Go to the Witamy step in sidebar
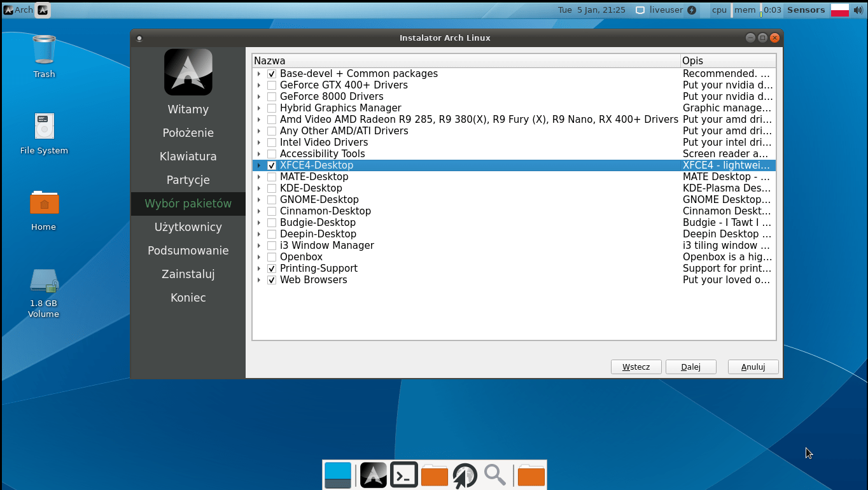The image size is (868, 490). (188, 109)
